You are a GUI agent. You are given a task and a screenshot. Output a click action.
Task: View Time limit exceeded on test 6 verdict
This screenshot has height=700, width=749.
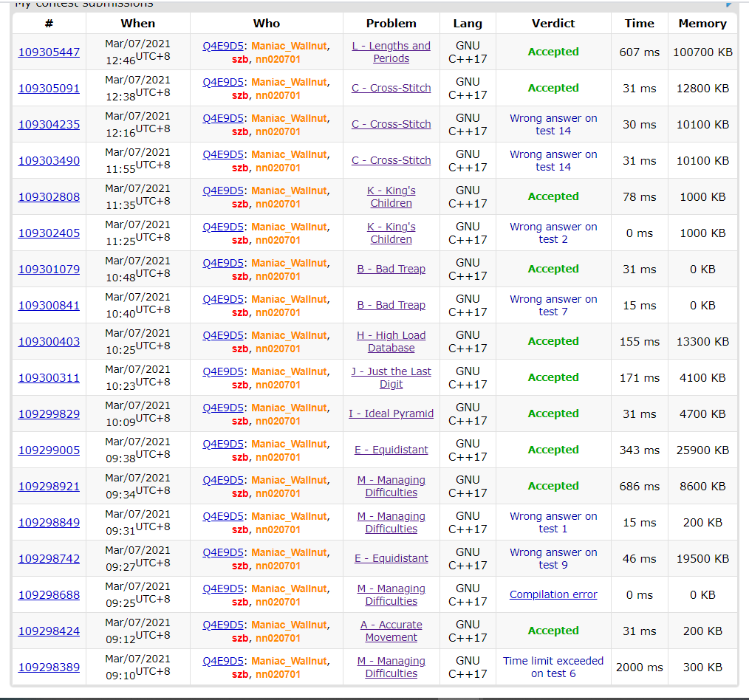553,667
